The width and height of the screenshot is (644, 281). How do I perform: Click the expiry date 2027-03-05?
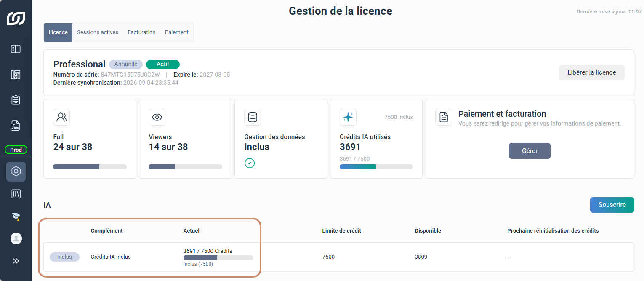click(215, 75)
